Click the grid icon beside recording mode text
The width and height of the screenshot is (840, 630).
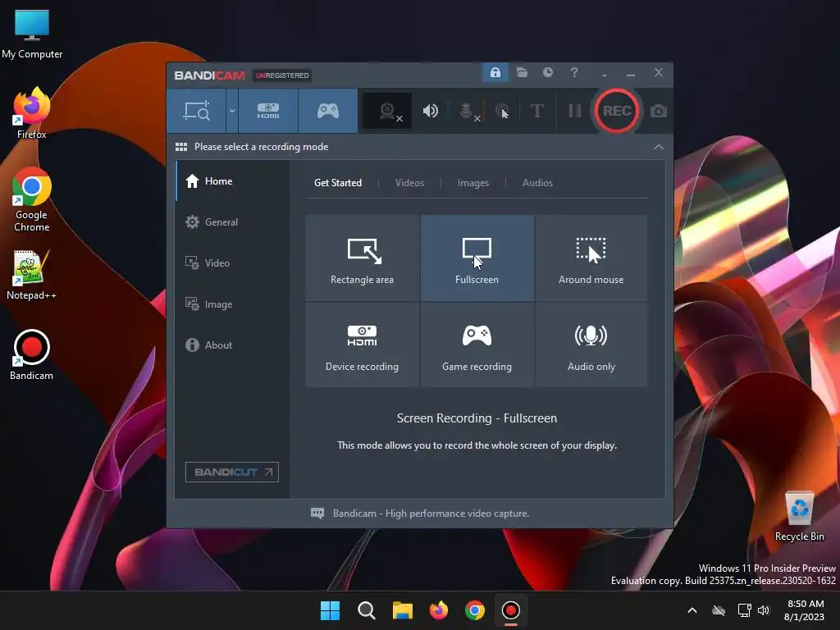(x=181, y=147)
